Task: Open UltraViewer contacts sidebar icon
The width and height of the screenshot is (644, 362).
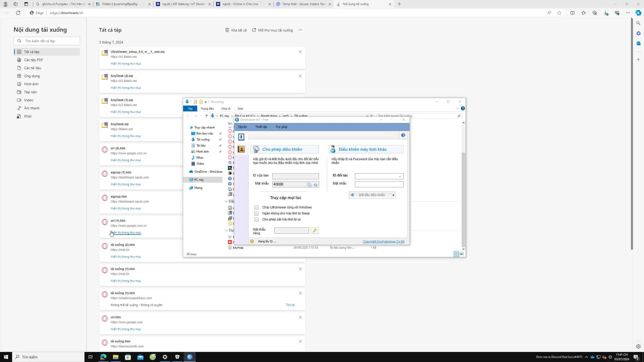Action: (241, 149)
